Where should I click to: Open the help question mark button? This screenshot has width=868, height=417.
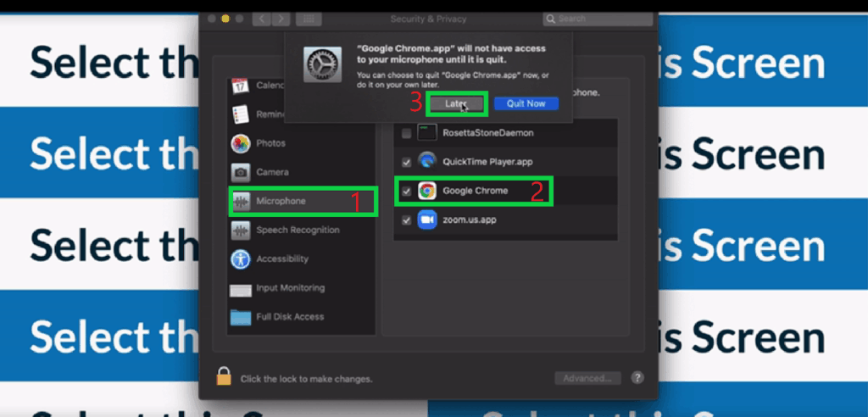pos(637,378)
